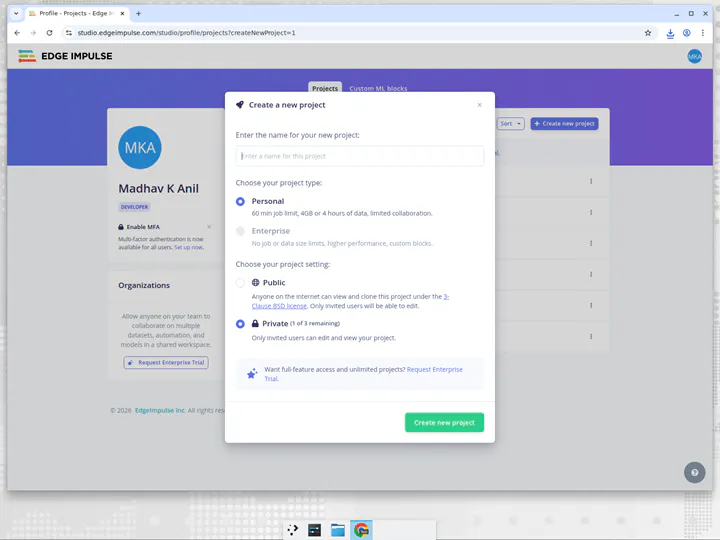Open the terminal from the taskbar
Viewport: 720px width, 540px height.
point(315,530)
